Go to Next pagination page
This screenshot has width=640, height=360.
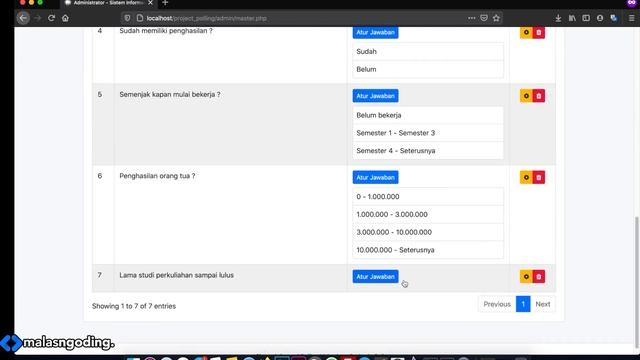click(542, 304)
